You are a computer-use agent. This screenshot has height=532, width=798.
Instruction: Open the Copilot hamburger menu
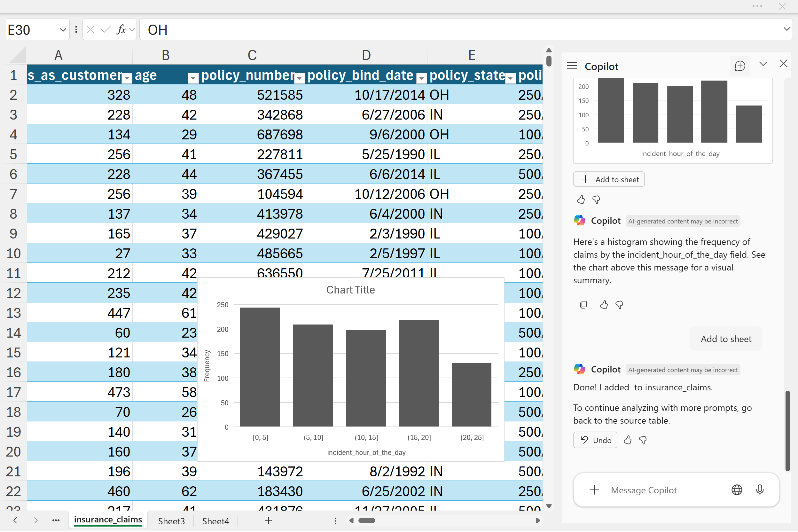(x=572, y=66)
